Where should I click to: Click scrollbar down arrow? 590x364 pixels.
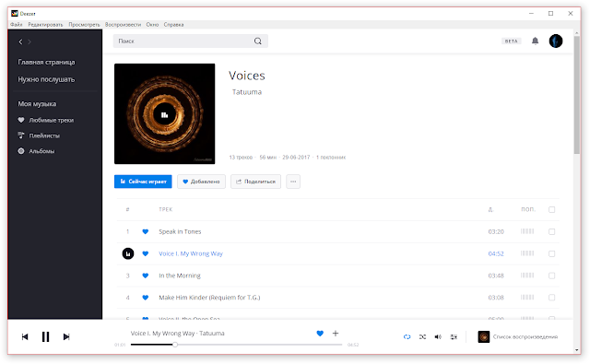[x=577, y=349]
